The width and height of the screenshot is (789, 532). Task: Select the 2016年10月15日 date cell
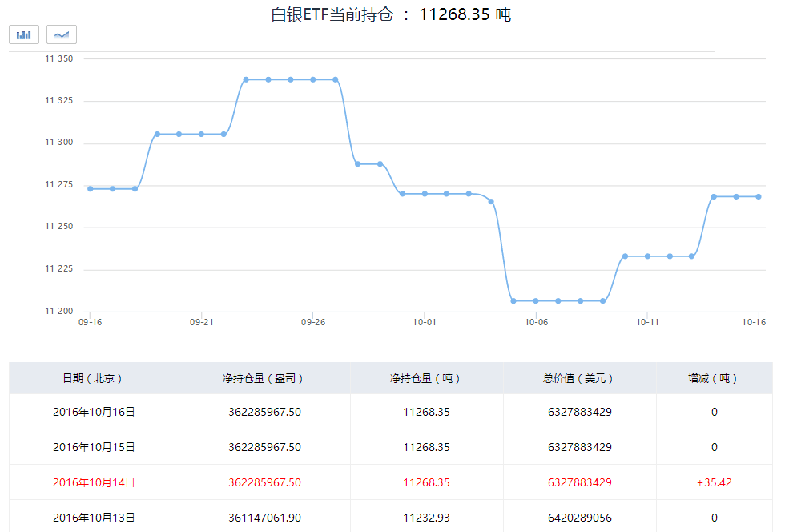(x=94, y=447)
